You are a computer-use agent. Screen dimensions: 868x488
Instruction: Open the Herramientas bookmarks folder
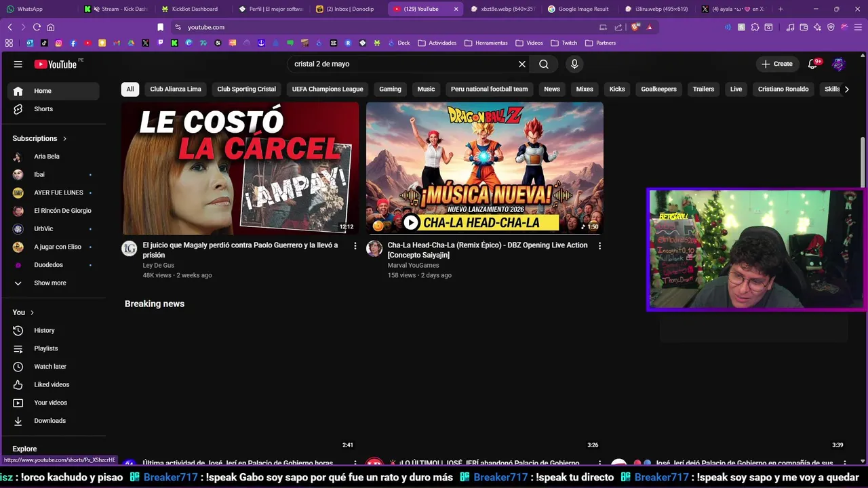coord(486,43)
